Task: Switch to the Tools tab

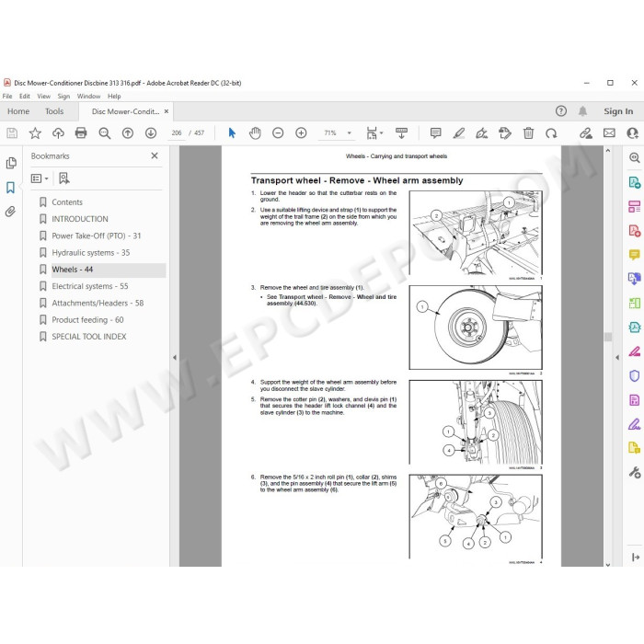Action: click(x=54, y=111)
